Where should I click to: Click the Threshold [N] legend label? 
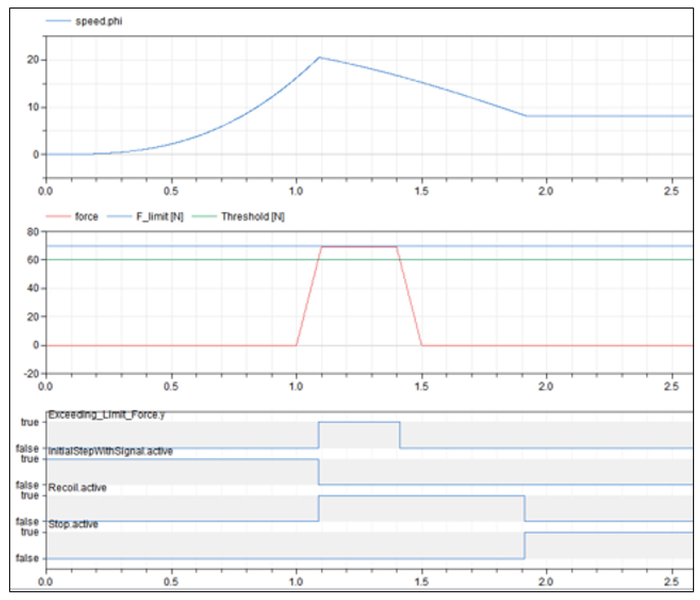(253, 216)
